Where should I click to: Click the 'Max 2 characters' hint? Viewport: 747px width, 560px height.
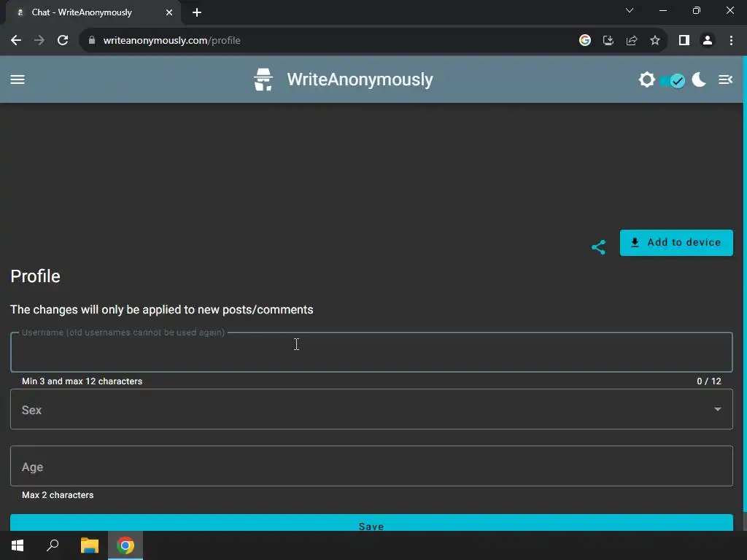point(58,495)
